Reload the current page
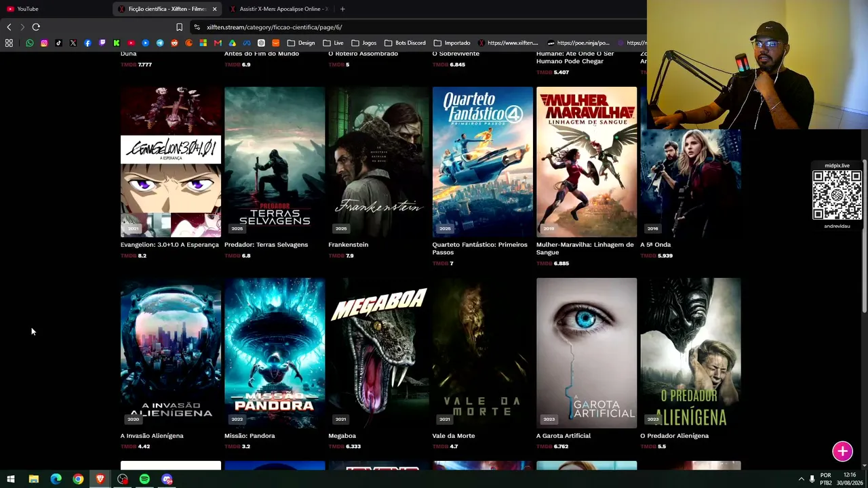868x488 pixels. point(36,27)
